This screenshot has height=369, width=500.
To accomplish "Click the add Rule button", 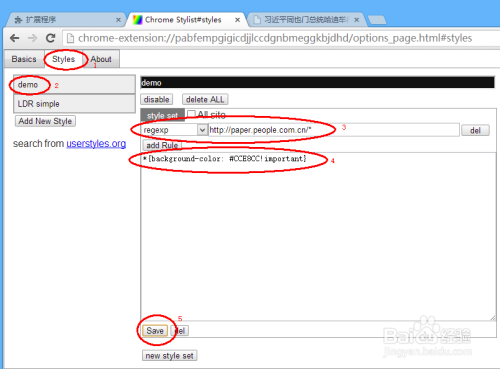I will coord(162,145).
